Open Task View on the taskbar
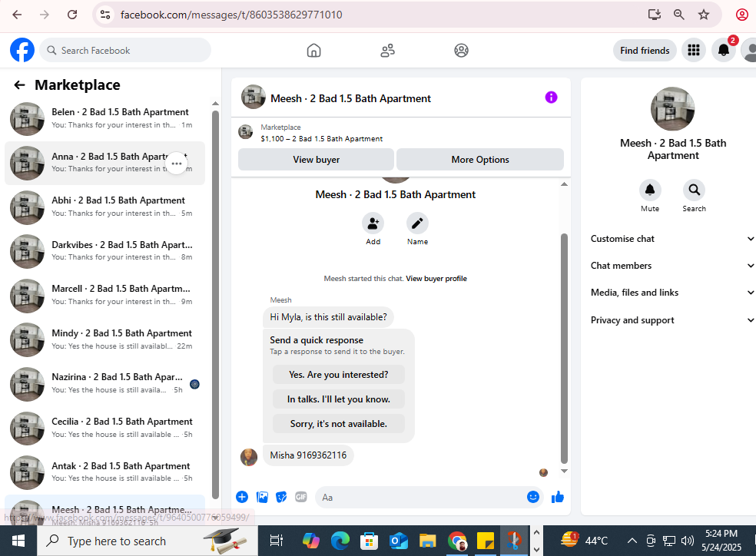 coord(277,541)
